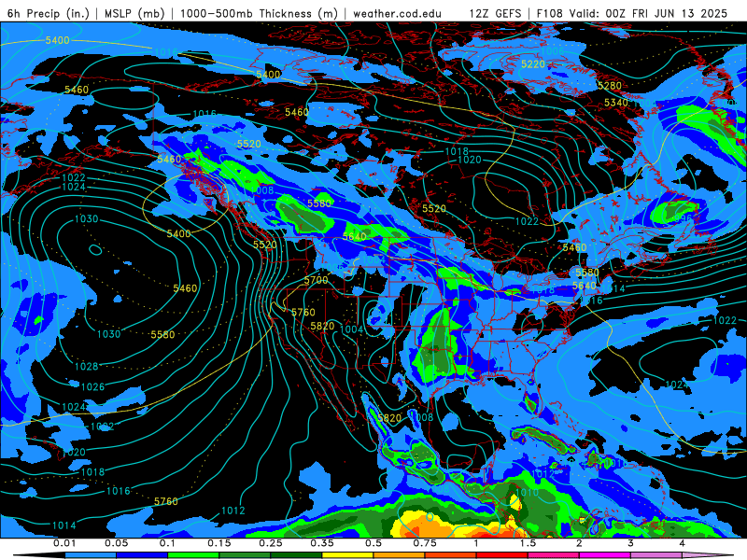Select the '1000-500mb Thickness (m)' header text
Screen dimensions: 747x560
pos(259,13)
